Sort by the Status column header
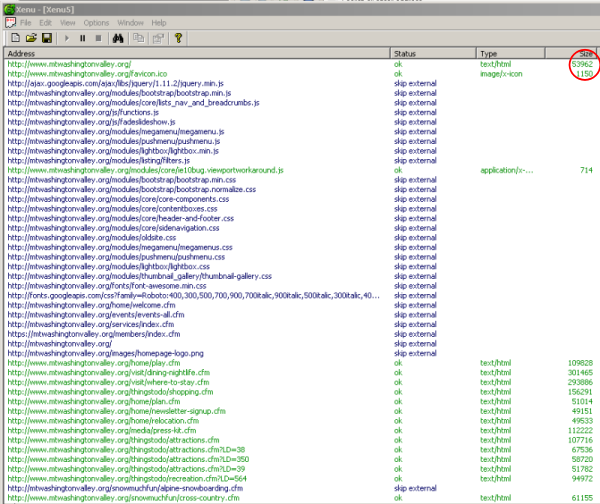The height and width of the screenshot is (504, 600). [x=433, y=54]
